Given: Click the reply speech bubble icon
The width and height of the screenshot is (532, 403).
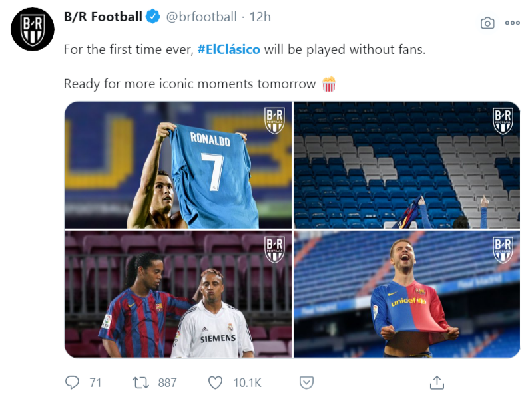Looking at the screenshot, I should point(73,382).
